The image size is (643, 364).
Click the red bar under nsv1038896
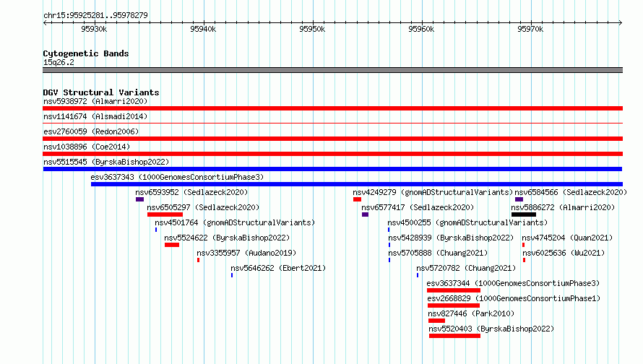pyautogui.click(x=332, y=154)
